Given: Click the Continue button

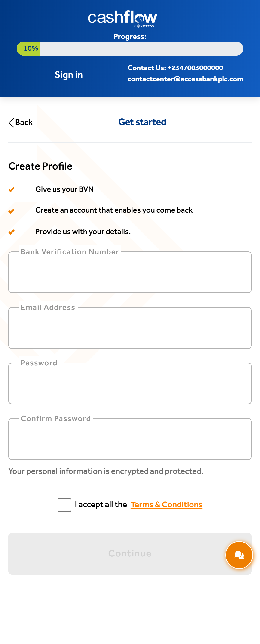Looking at the screenshot, I should 130,553.
